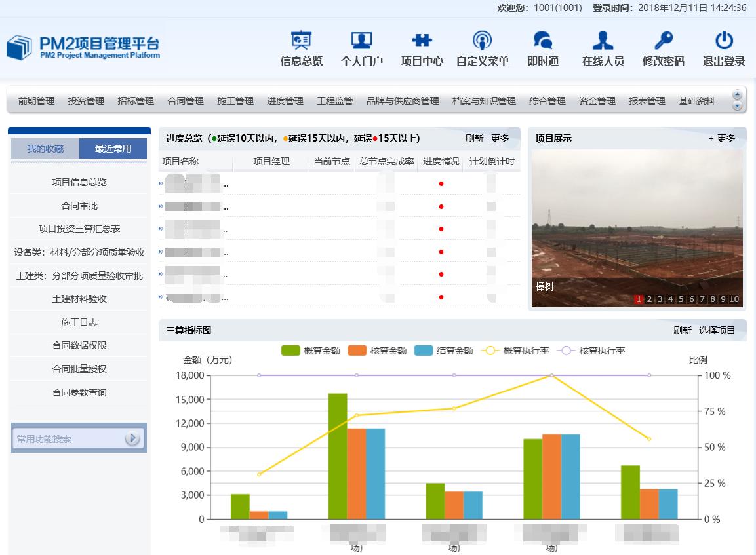The height and width of the screenshot is (555, 756).
Task: Click the 修改密码 key icon
Action: (663, 41)
